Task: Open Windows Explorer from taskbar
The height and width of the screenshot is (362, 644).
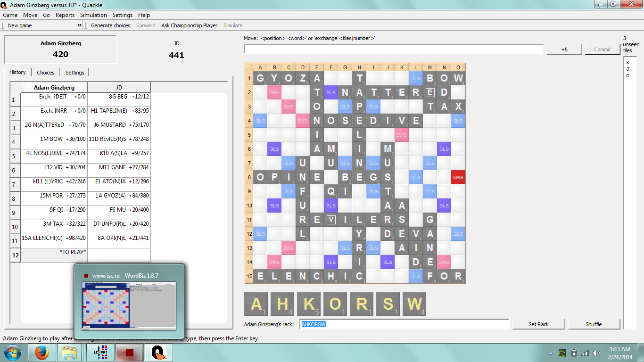Action: point(69,353)
